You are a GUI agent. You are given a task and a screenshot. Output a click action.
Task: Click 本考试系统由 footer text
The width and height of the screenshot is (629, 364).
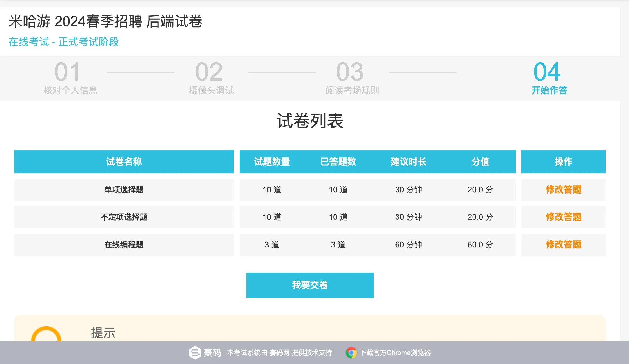(247, 353)
